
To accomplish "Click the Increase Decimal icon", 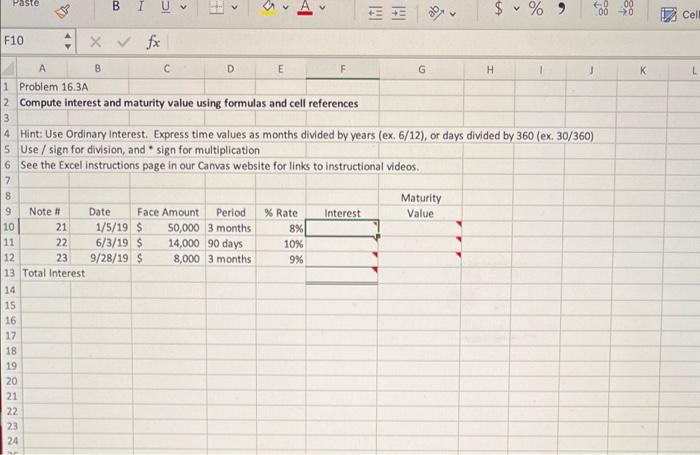I will point(603,8).
